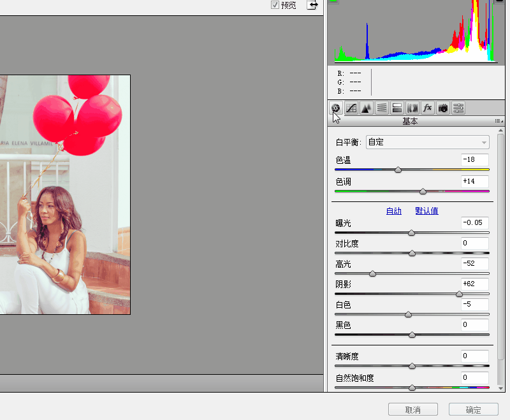This screenshot has height=420, width=510.
Task: Toggle highlight clipping warning in histogram
Action: pyautogui.click(x=499, y=1)
